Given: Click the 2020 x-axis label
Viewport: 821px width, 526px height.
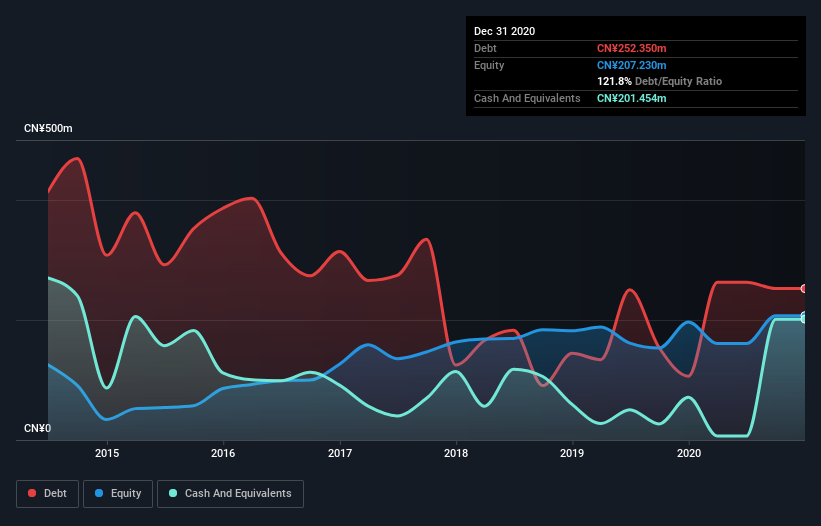Looking at the screenshot, I should (689, 453).
